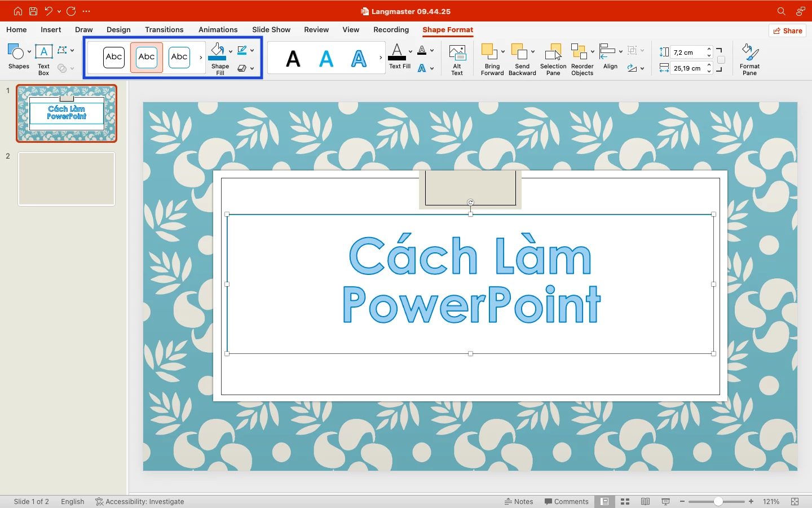Click the Share button
812x508 pixels.
coord(788,30)
